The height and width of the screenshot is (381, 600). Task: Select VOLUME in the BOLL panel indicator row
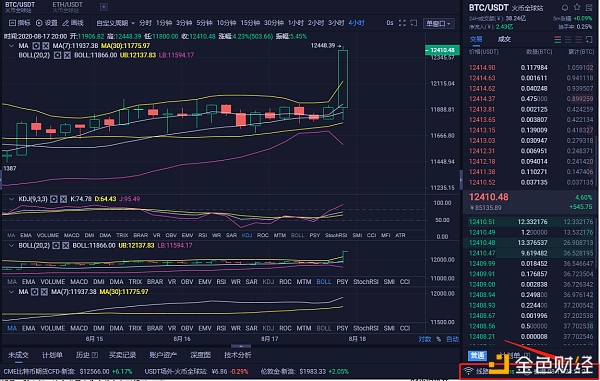[53, 282]
